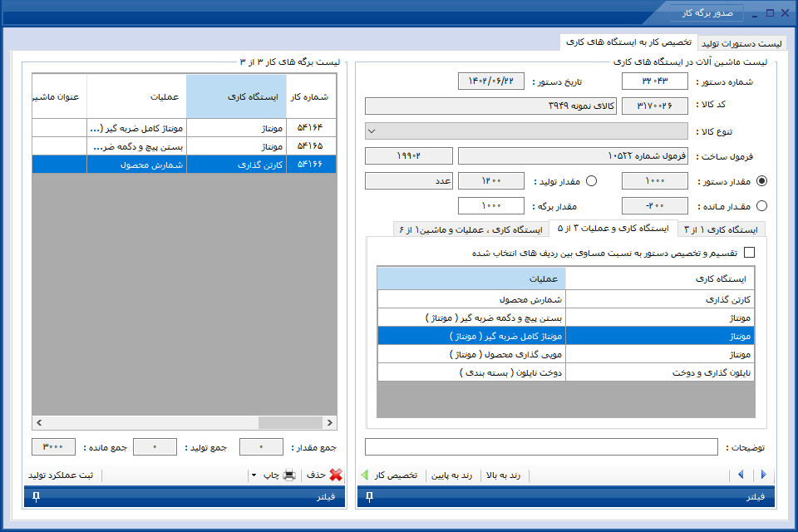
Task: Go to previous record with left blue arrow
Action: 741,475
